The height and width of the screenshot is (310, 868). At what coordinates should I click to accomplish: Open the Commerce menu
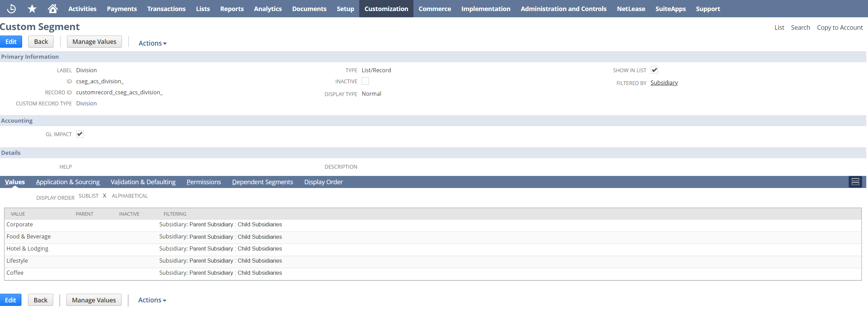435,9
